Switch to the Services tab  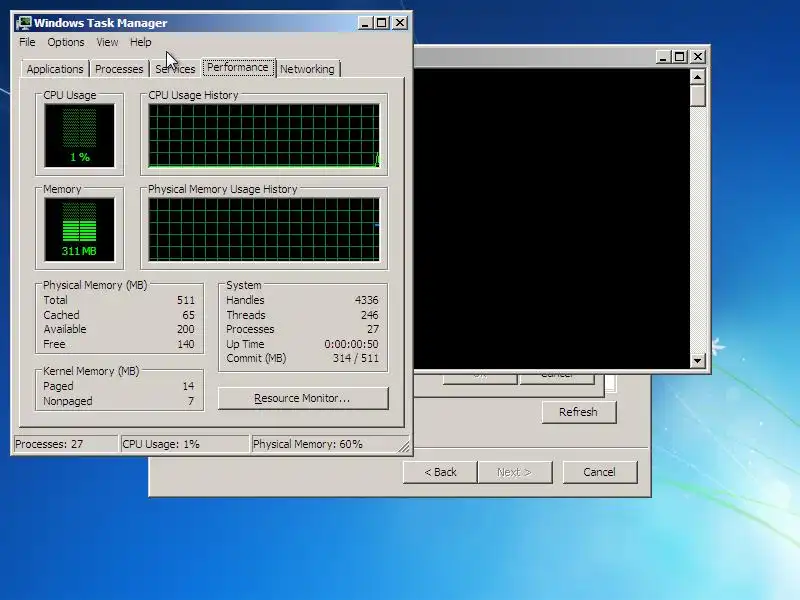coord(175,69)
